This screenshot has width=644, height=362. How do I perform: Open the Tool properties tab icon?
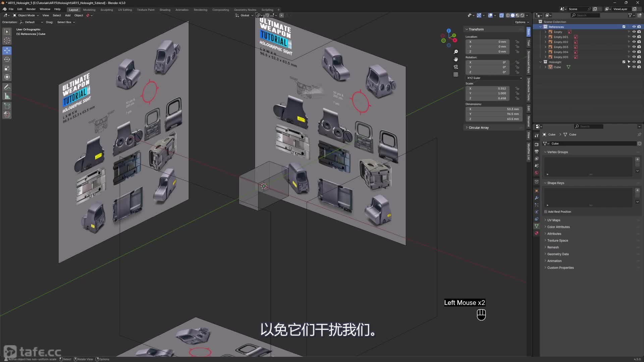[537, 135]
